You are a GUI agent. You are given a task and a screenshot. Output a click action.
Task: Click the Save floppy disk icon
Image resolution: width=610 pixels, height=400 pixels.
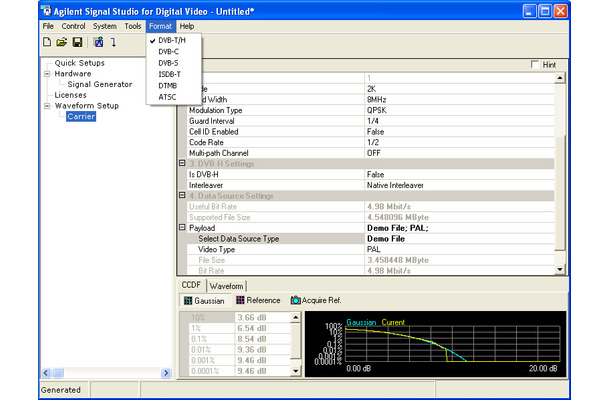click(x=77, y=42)
